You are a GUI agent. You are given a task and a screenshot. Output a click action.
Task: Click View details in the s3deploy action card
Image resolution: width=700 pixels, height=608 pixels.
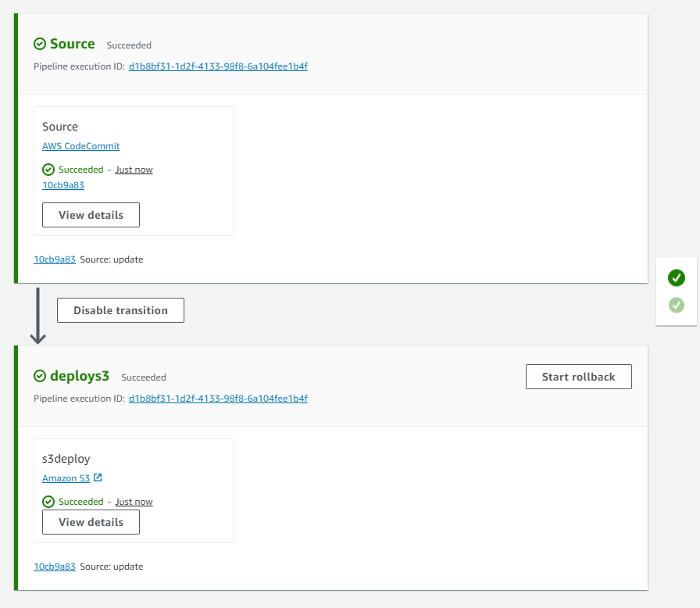(91, 521)
